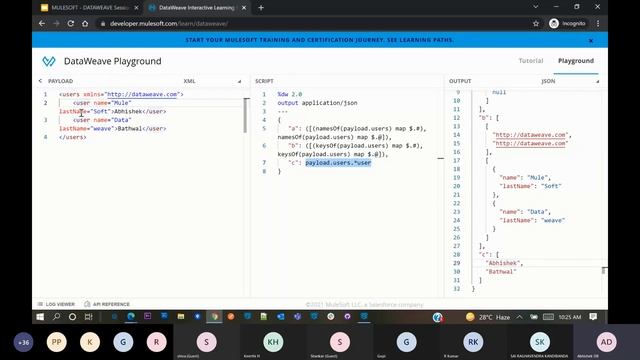Select participant avatar PP
The height and width of the screenshot is (360, 640).
[x=56, y=342]
